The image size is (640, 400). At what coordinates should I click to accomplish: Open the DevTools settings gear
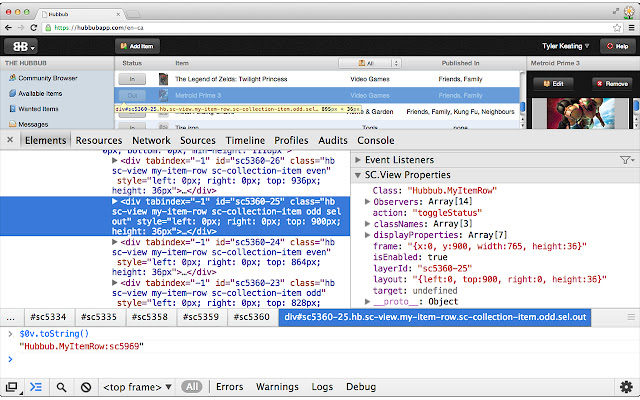click(x=626, y=386)
